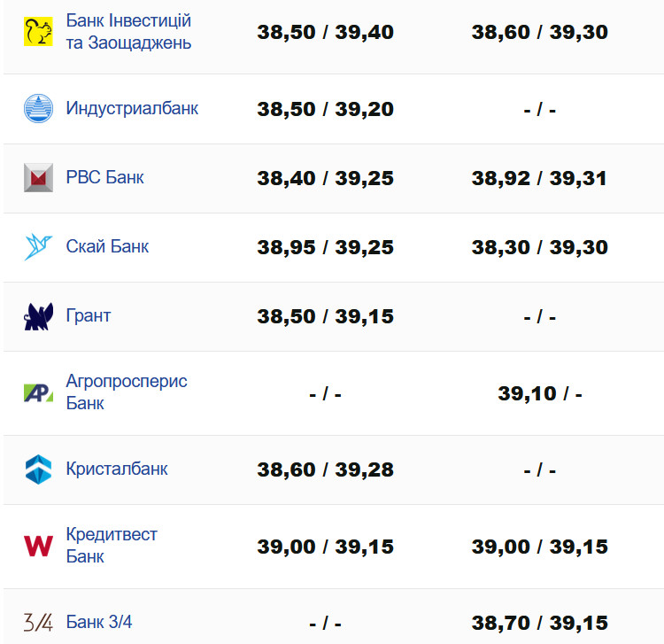
Task: Go to Скай Банк page
Action: (x=107, y=247)
